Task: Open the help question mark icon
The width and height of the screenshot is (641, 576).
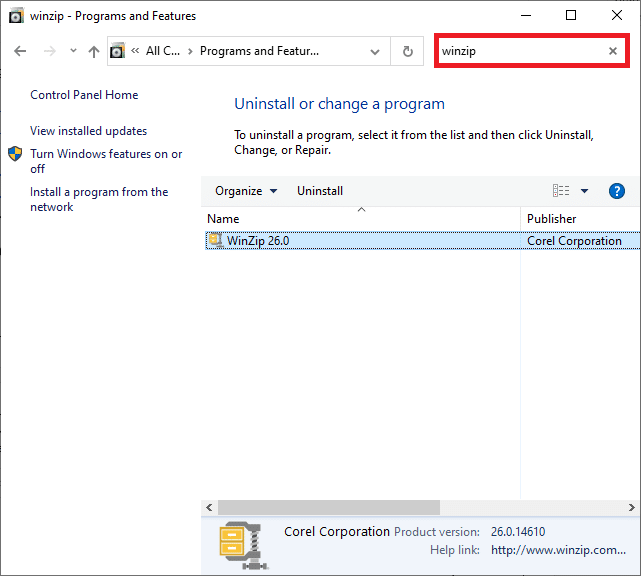Action: pos(616,191)
